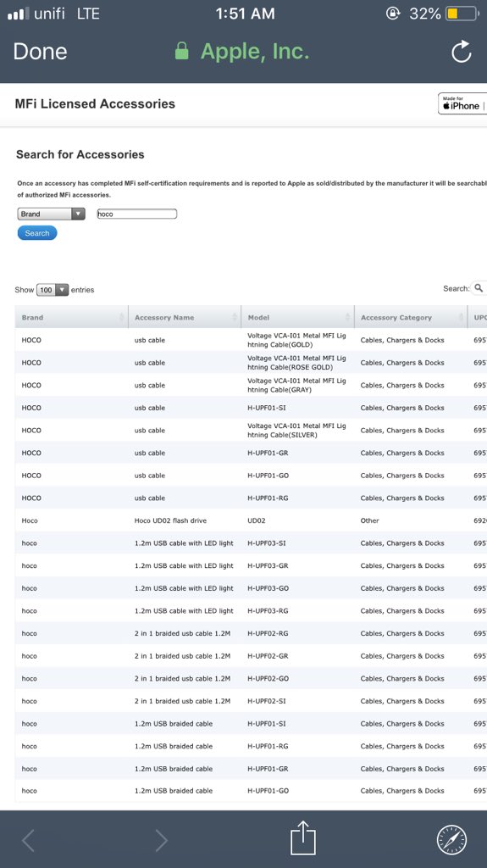Image resolution: width=487 pixels, height=868 pixels.
Task: Open page in Safari compass icon
Action: click(x=451, y=840)
